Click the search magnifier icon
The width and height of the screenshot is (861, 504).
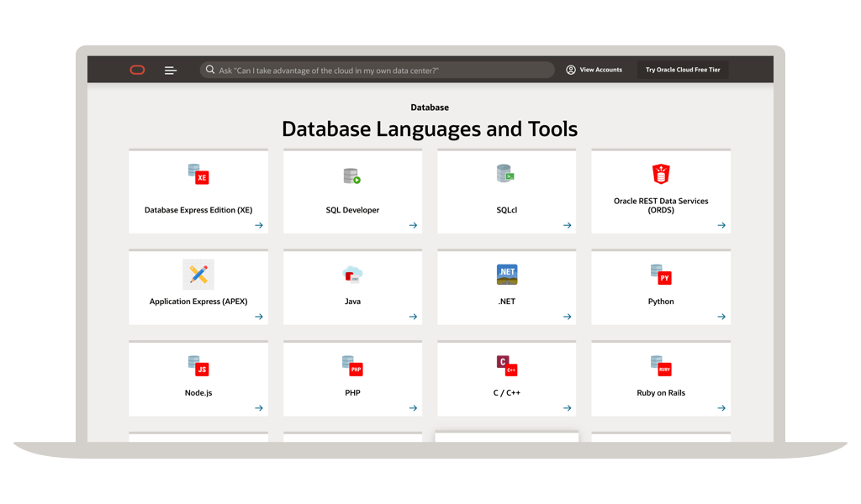coord(209,70)
